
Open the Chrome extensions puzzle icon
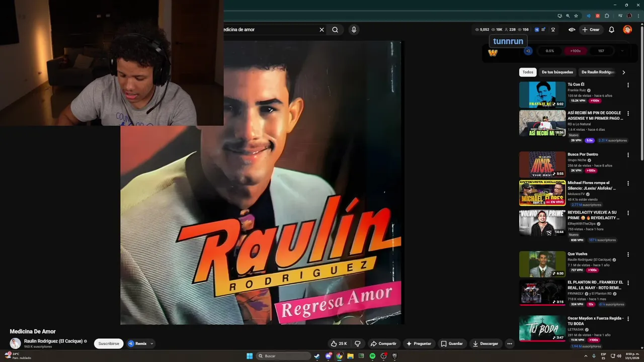[x=607, y=16]
